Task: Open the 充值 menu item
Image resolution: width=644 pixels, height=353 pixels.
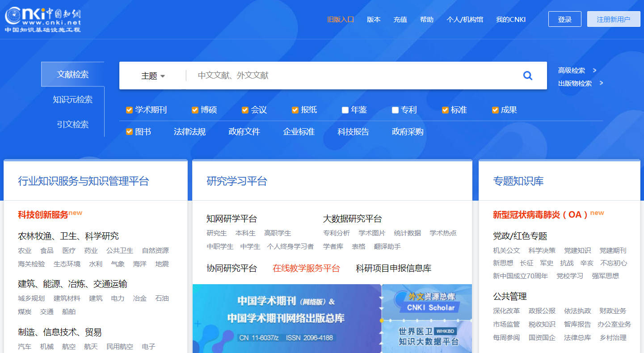Action: pos(400,19)
